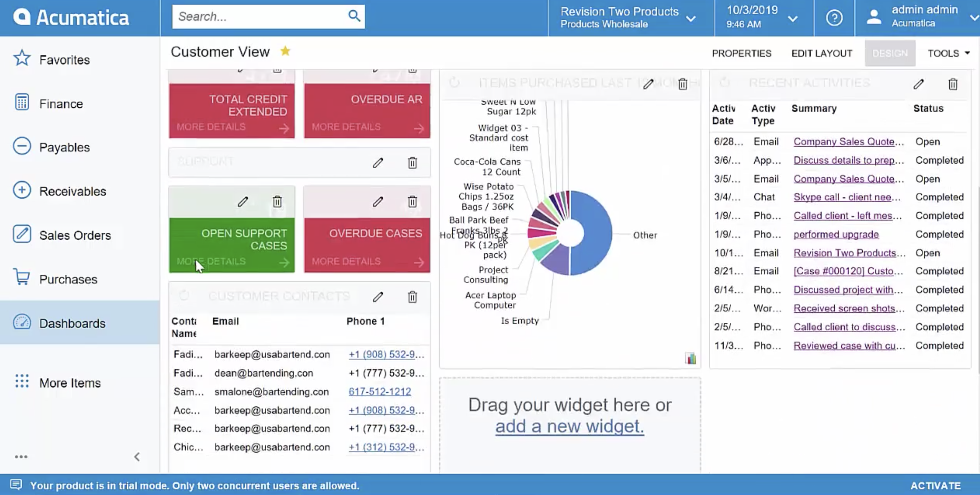Viewport: 980px width, 495px height.
Task: Click add a new widget link
Action: (x=569, y=426)
